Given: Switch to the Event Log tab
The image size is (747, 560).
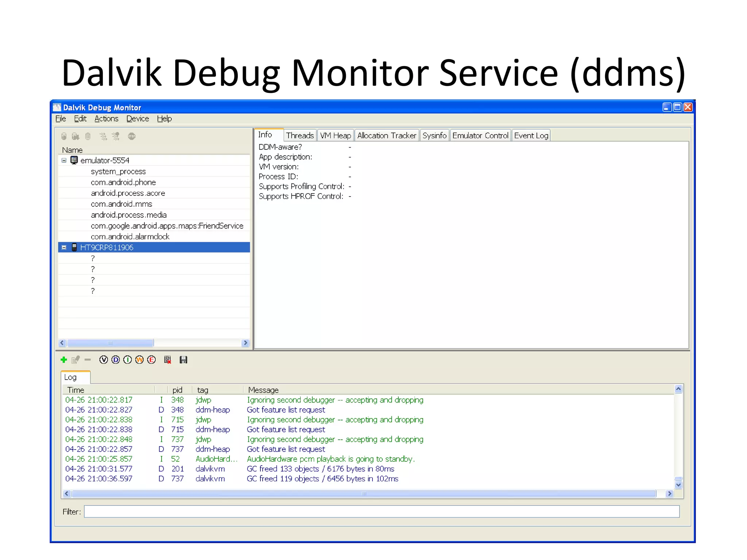Looking at the screenshot, I should click(x=531, y=136).
